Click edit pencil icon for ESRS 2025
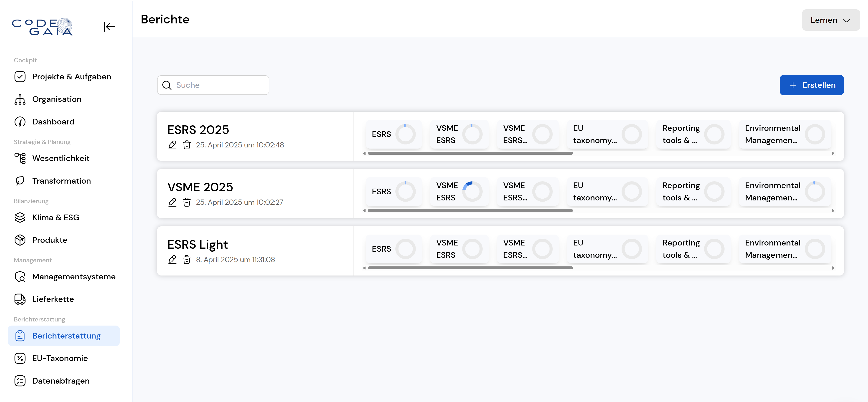Screen dimensions: 868x402 [x=172, y=145]
